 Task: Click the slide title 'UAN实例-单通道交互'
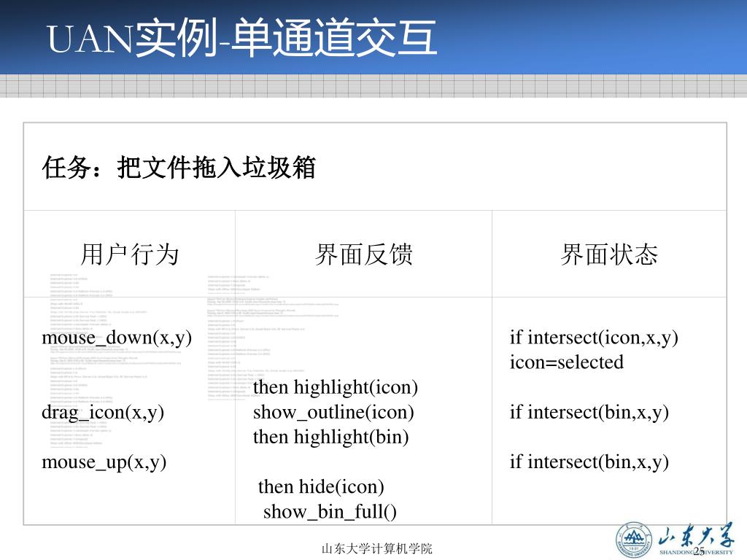pyautogui.click(x=242, y=38)
